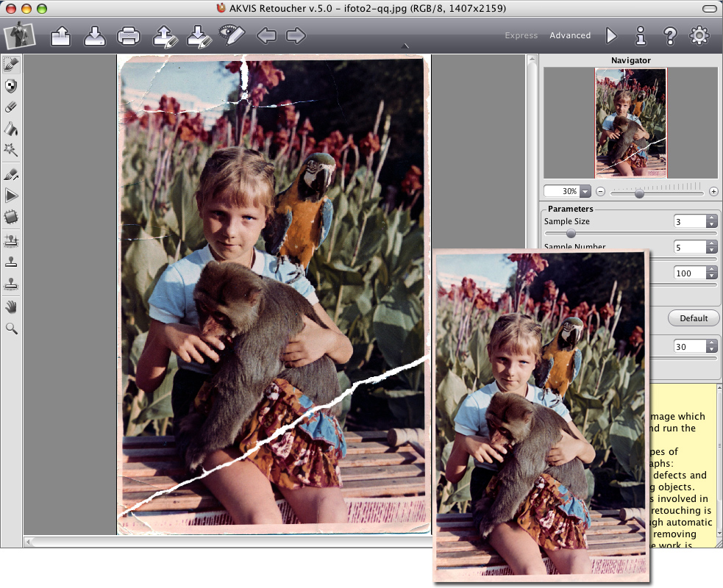Click the AKVIS Retoucher logo icon

(19, 35)
